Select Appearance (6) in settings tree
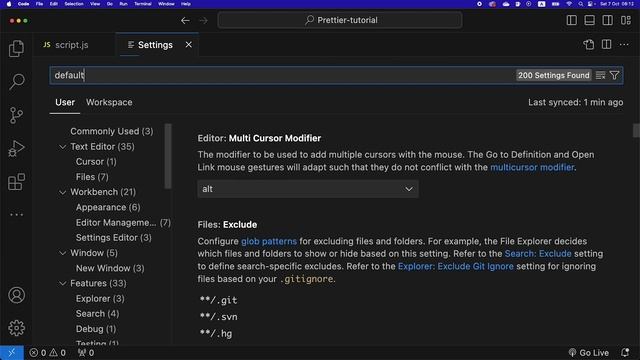The width and height of the screenshot is (640, 360). click(108, 207)
